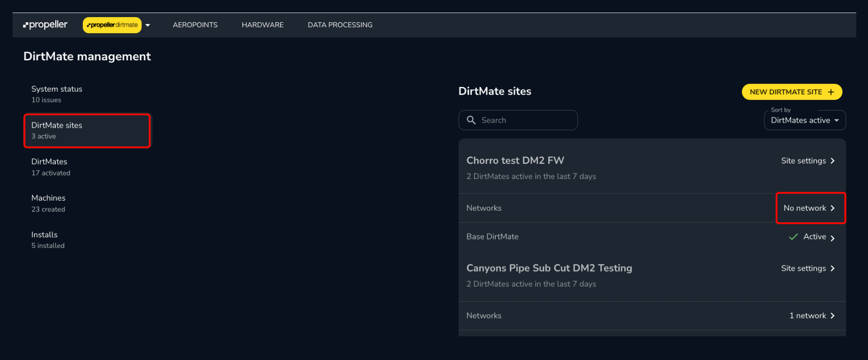Click the DirtMate management heading

tap(87, 56)
